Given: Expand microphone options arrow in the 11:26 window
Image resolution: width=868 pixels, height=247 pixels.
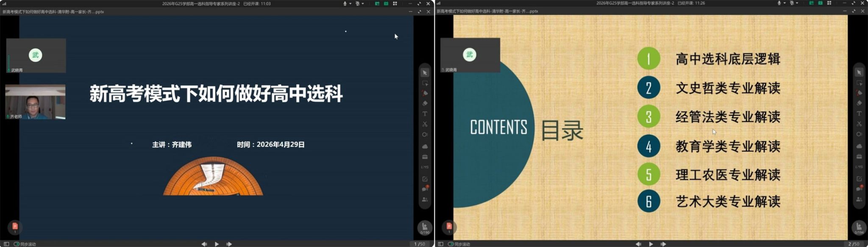Looking at the screenshot, I should pos(785,3).
